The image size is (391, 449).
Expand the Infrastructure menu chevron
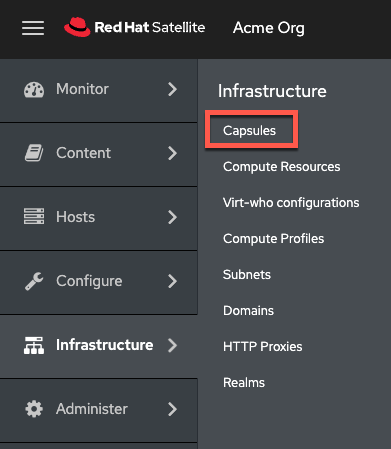172,345
